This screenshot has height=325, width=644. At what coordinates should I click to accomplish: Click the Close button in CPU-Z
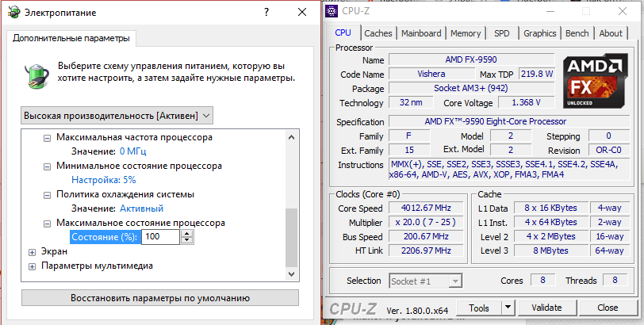click(608, 308)
